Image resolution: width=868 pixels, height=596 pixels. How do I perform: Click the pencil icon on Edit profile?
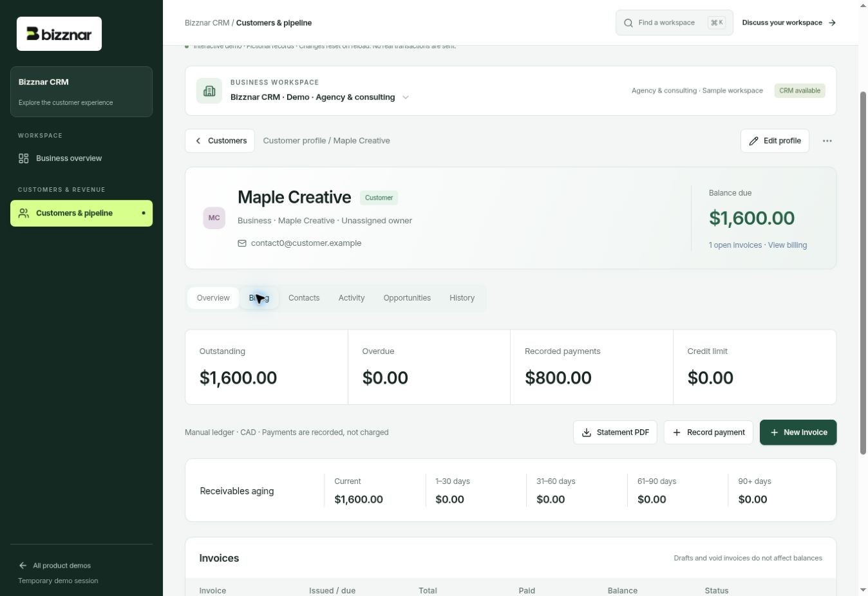[753, 141]
